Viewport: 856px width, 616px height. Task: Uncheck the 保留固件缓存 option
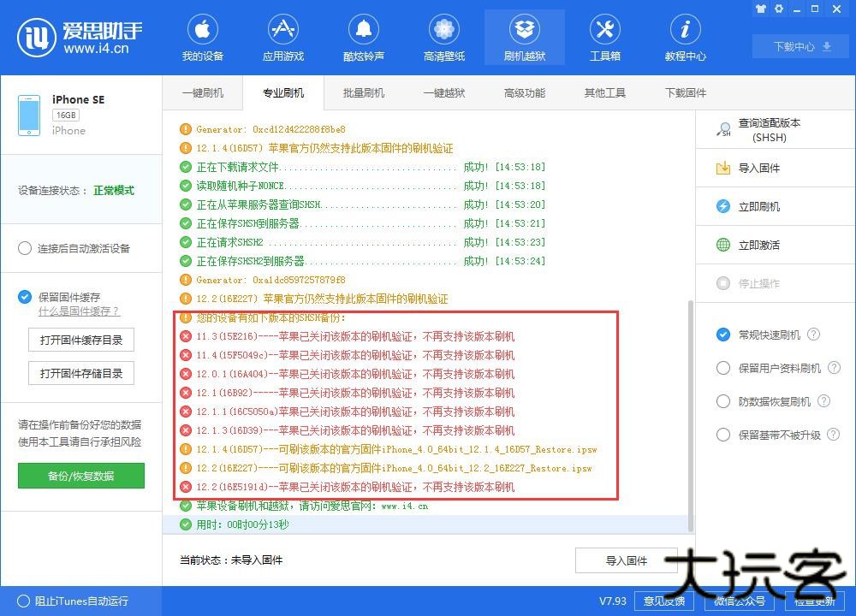point(25,297)
